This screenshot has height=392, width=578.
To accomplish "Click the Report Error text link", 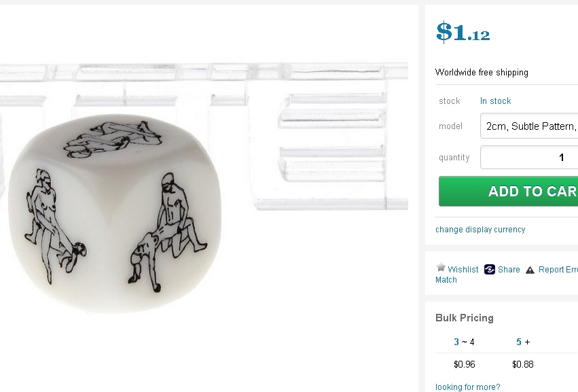I will point(558,270).
